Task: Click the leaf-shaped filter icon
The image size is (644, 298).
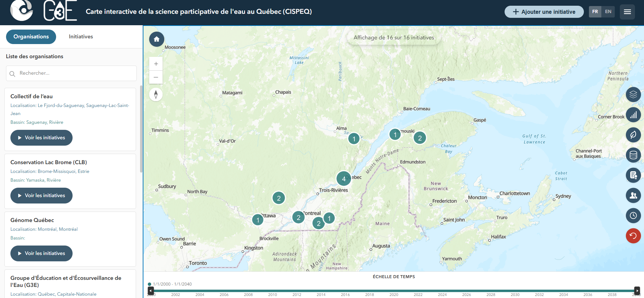Action: pos(633,135)
